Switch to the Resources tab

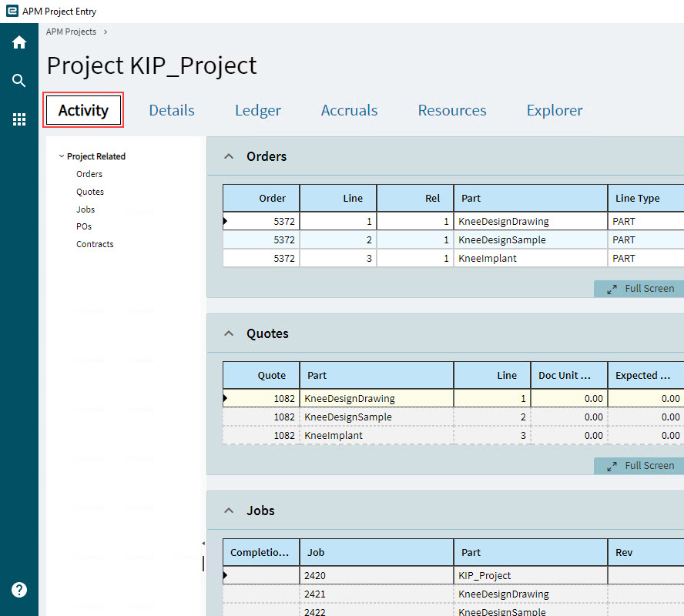(x=452, y=110)
